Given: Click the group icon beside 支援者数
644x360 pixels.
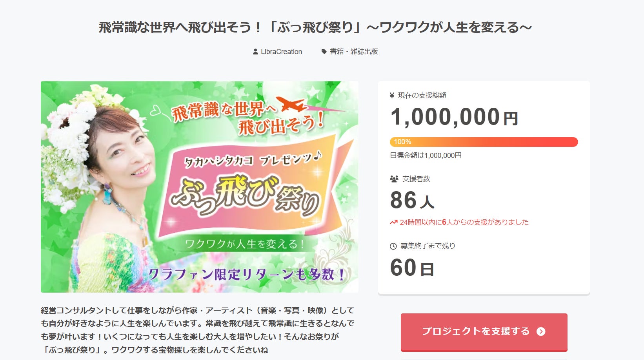Looking at the screenshot, I should tap(394, 179).
